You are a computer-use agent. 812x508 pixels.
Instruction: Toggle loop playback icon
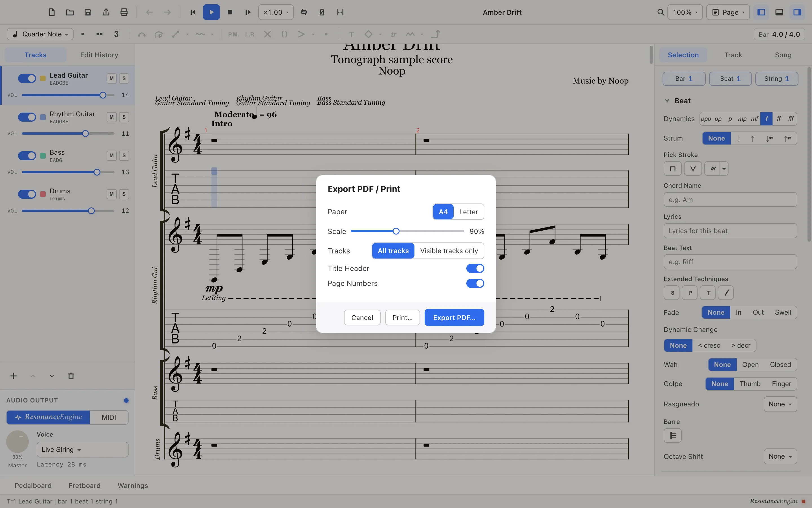tap(304, 12)
